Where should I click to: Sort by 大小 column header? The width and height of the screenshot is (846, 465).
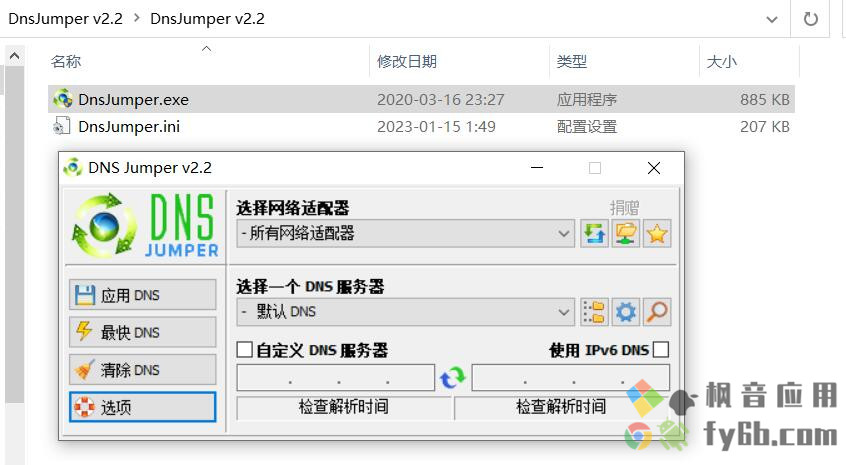click(721, 61)
